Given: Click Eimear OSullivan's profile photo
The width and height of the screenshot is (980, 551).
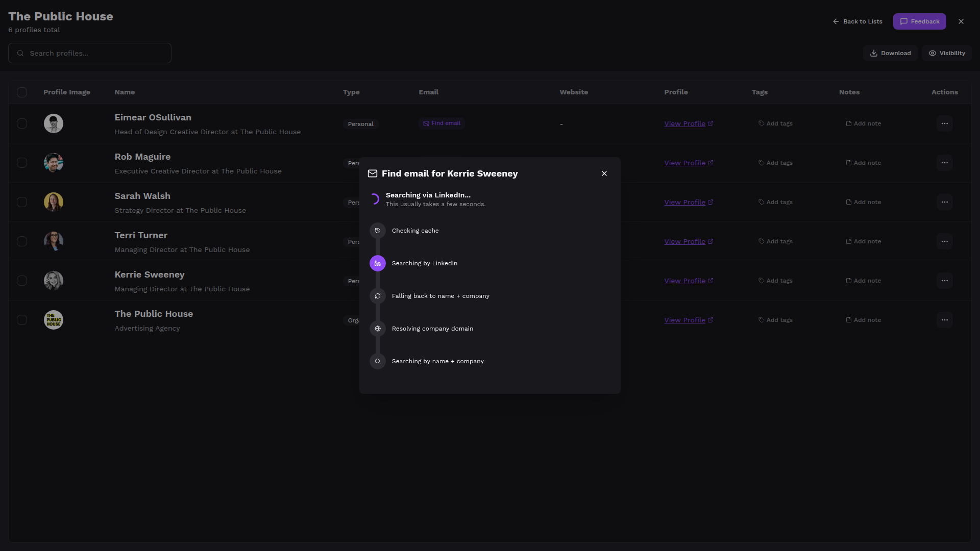Looking at the screenshot, I should tap(54, 123).
